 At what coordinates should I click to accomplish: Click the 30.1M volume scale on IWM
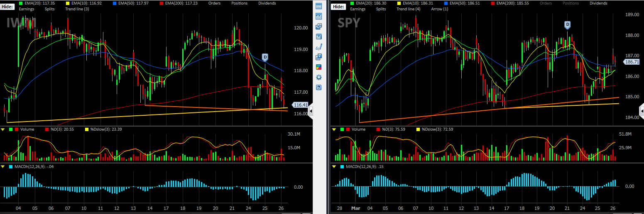(x=294, y=134)
